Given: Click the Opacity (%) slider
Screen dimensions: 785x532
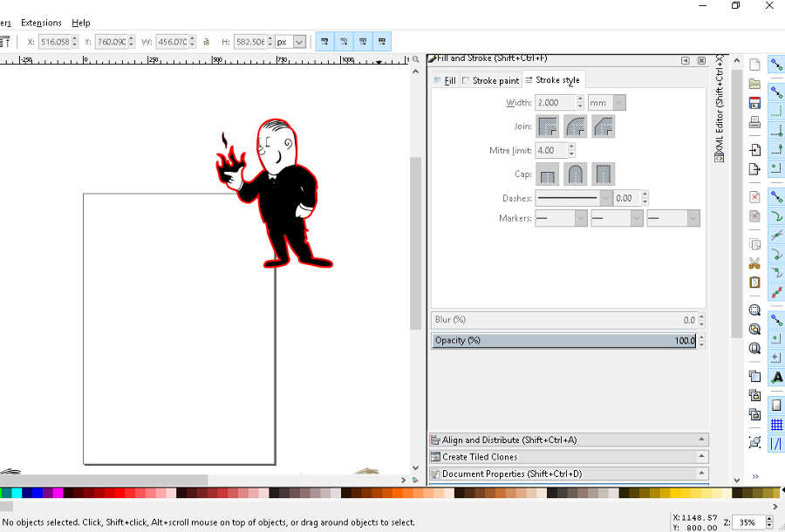Looking at the screenshot, I should point(563,340).
